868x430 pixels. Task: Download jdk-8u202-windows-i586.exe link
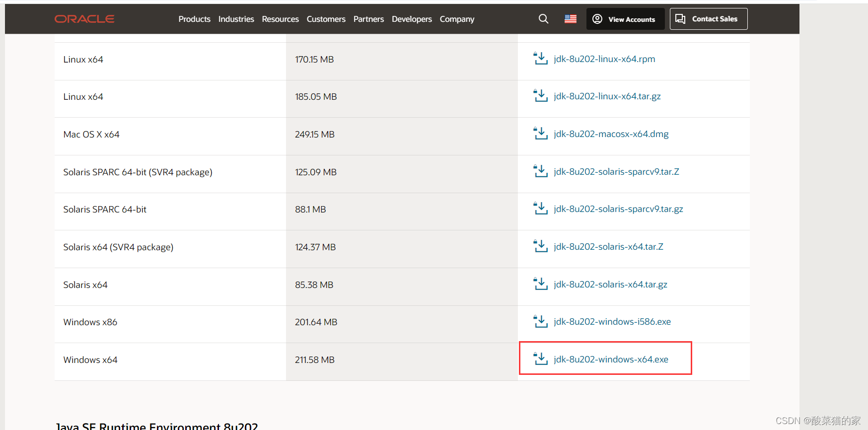612,321
